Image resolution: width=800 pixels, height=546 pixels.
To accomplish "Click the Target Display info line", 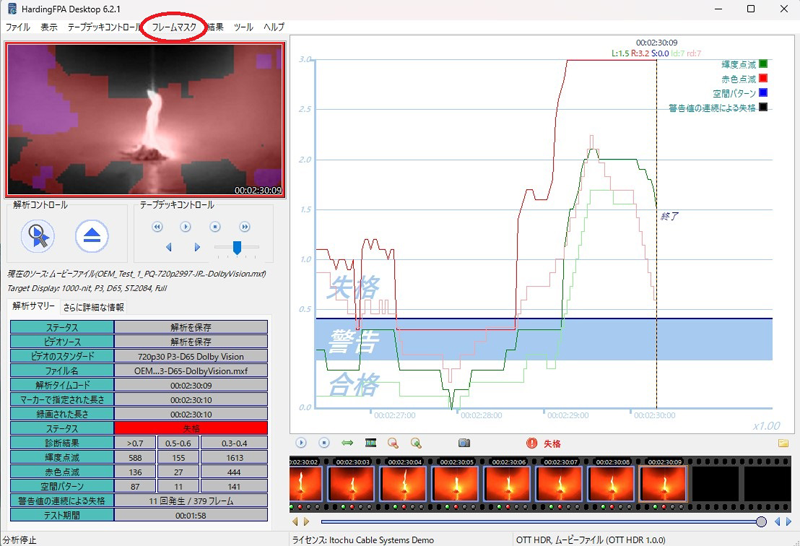I will point(87,288).
